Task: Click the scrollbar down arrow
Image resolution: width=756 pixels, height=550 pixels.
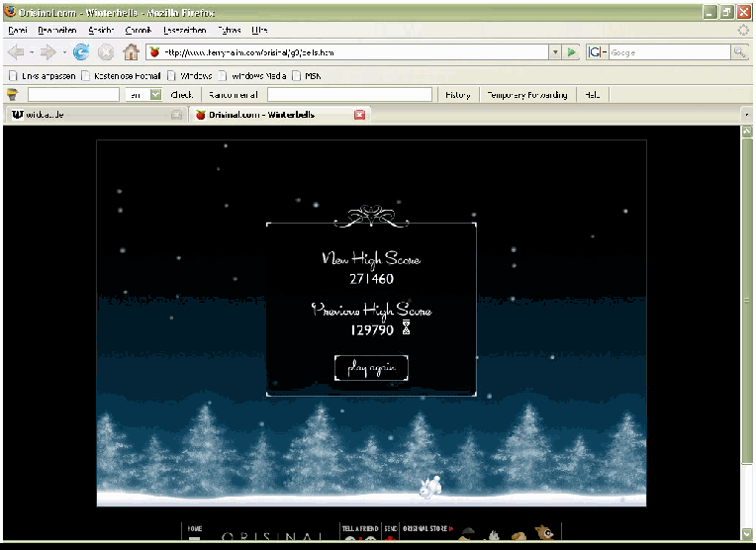Action: click(747, 533)
